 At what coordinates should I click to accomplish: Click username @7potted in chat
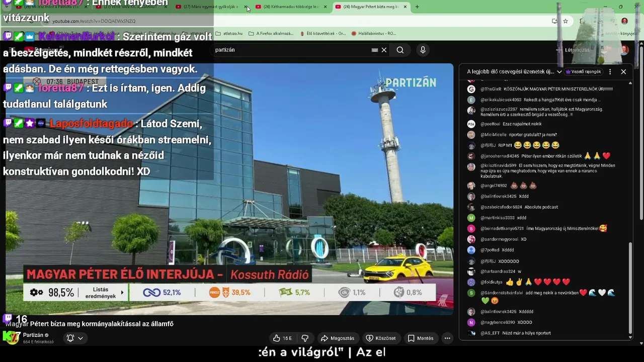coord(490,250)
